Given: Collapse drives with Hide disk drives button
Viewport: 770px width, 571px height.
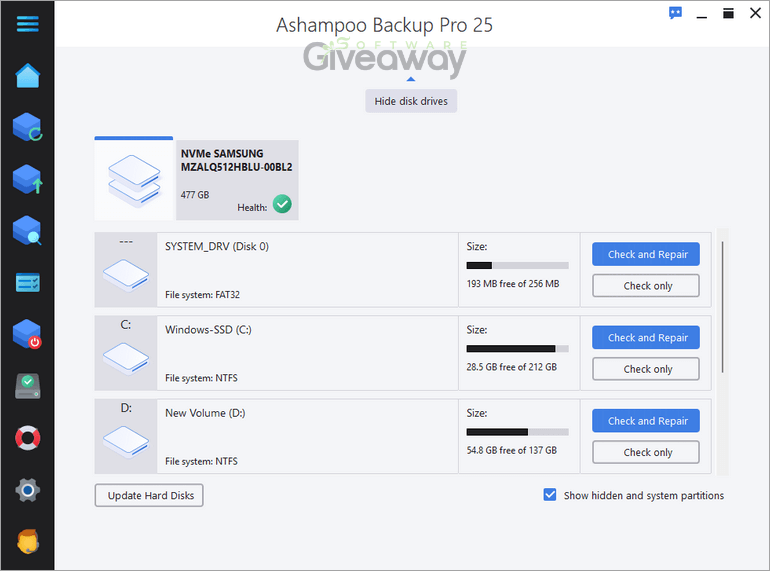Looking at the screenshot, I should tap(411, 101).
